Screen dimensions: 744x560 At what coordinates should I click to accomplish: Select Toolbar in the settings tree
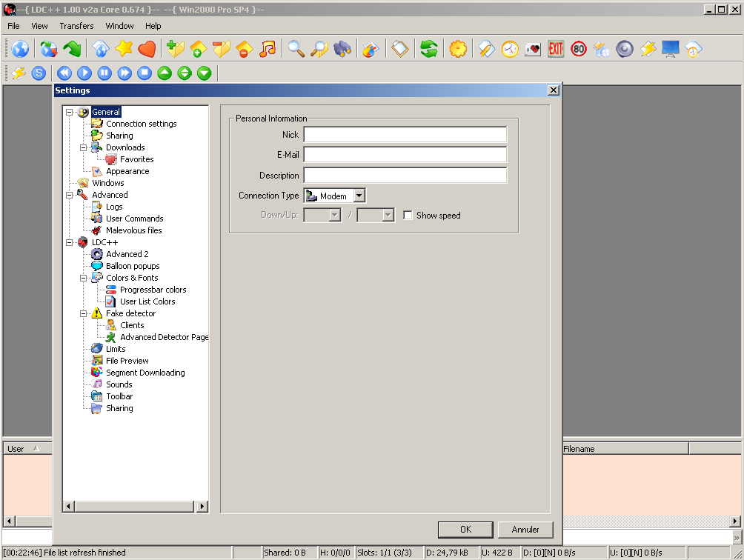click(119, 396)
